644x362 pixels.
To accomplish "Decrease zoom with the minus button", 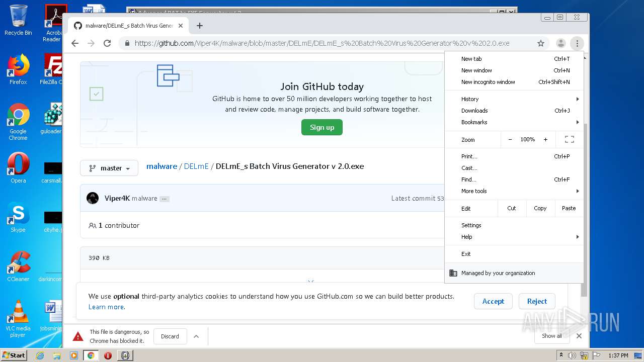I will [510, 140].
